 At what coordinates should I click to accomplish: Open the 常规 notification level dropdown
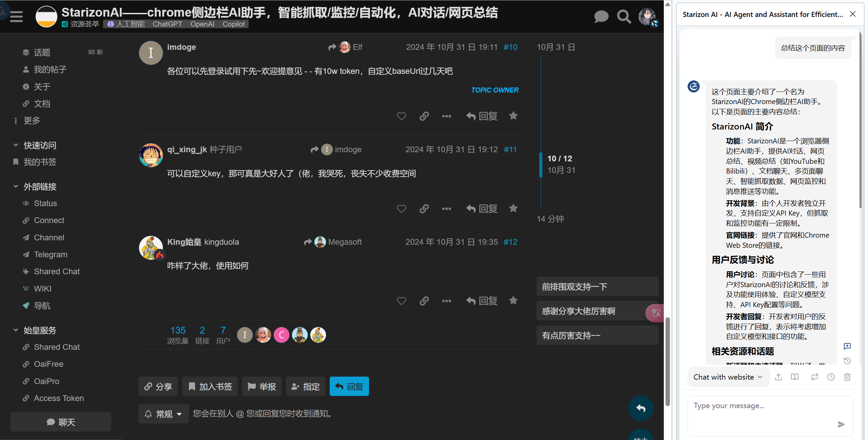tap(163, 414)
